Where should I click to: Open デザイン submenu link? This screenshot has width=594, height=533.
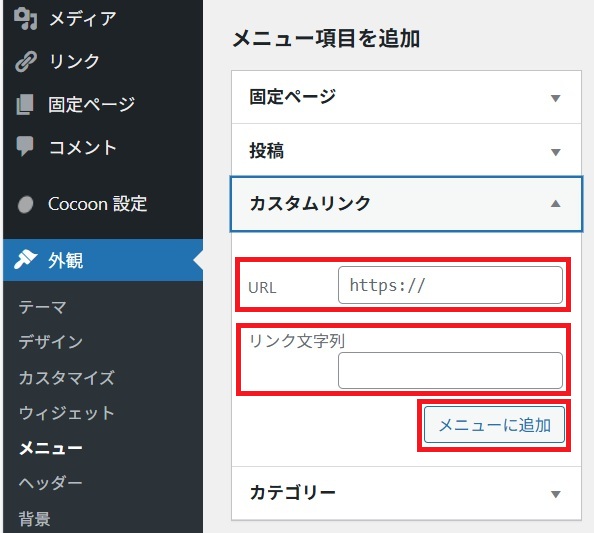[x=51, y=342]
